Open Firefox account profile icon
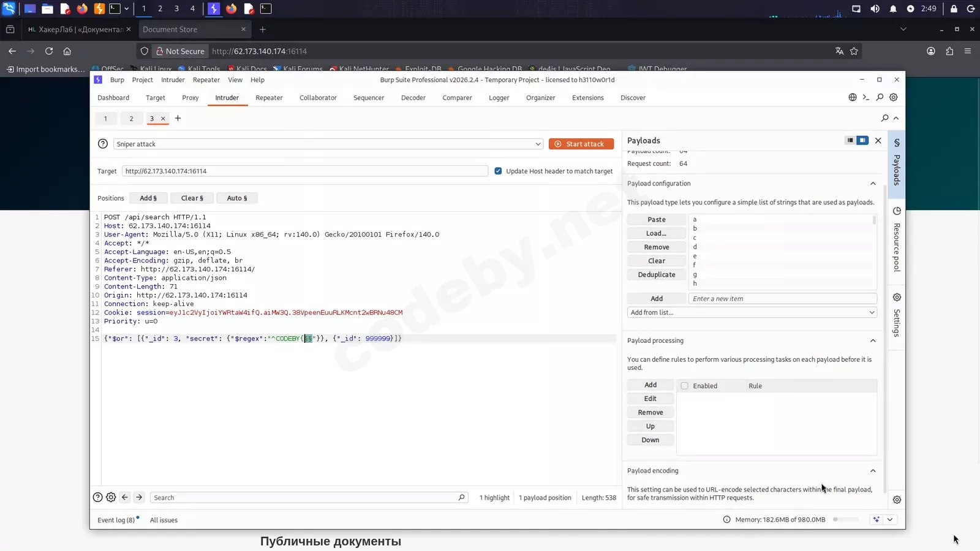This screenshot has height=551, width=980. 931,51
